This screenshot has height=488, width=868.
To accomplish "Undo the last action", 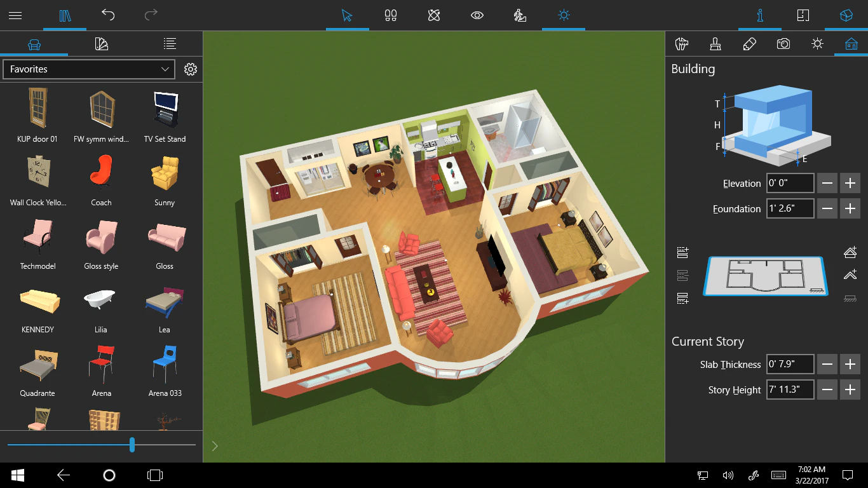I will click(x=108, y=15).
